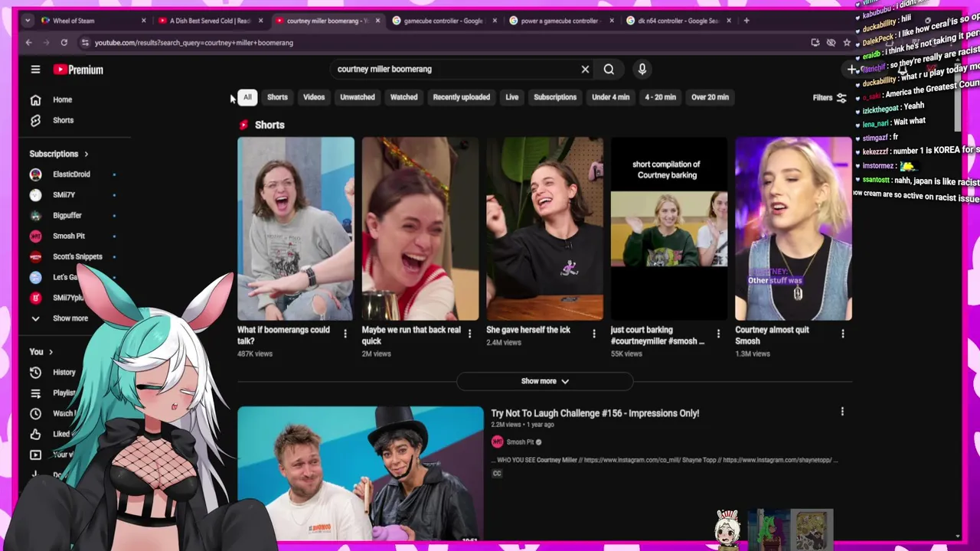Image resolution: width=980 pixels, height=551 pixels.
Task: Start voice search with the microphone
Action: [642, 69]
